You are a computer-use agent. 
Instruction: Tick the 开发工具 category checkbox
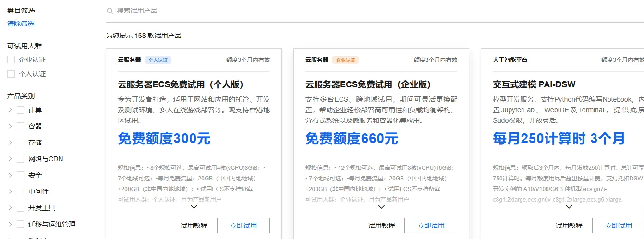21,208
